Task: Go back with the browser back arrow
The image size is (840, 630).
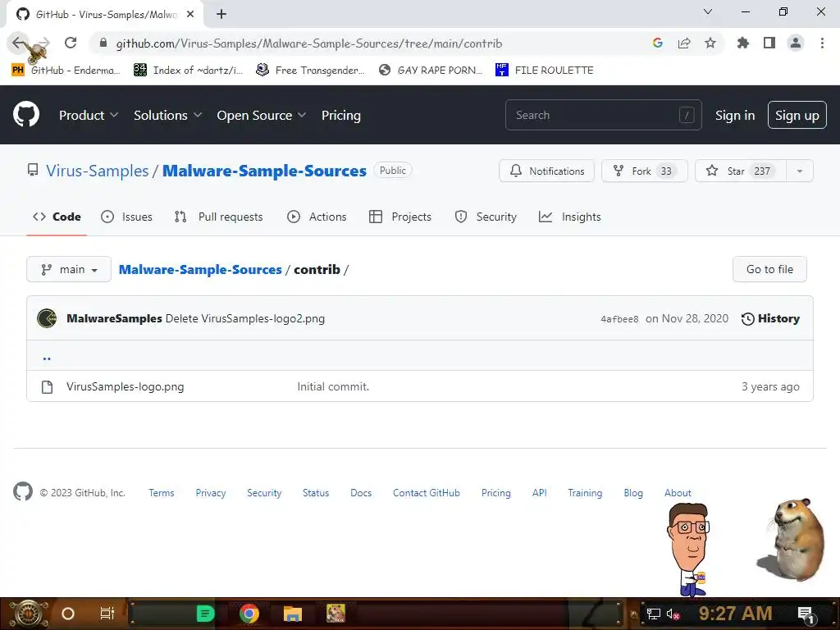Action: [19, 43]
